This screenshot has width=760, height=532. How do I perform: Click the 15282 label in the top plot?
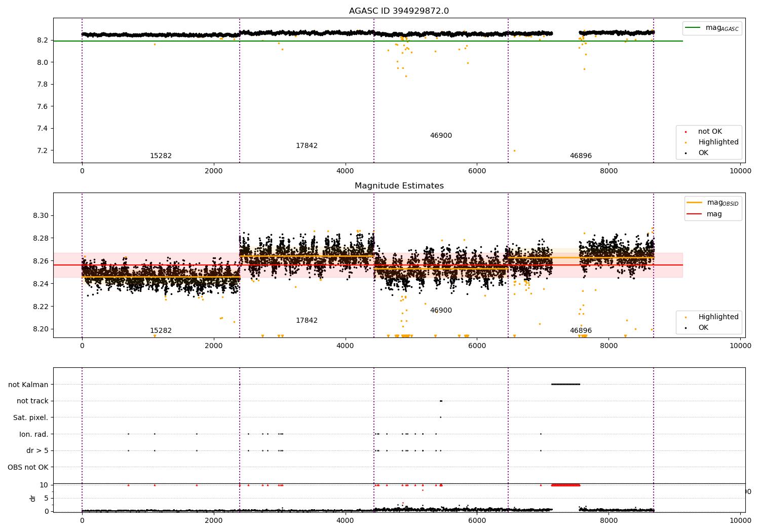(161, 156)
